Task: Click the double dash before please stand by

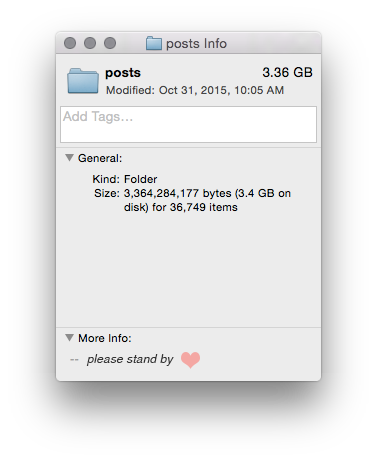Action: (74, 360)
